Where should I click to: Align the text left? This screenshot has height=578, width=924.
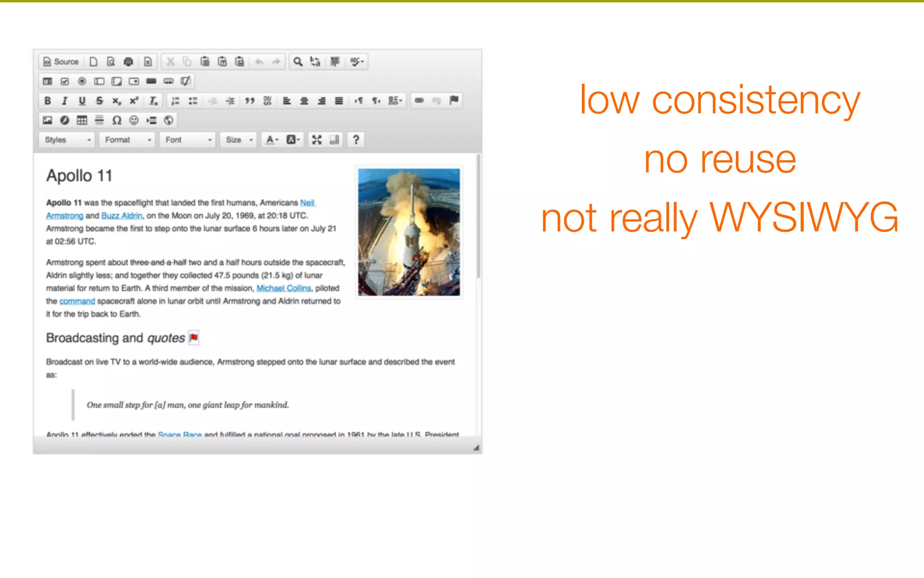(x=287, y=101)
